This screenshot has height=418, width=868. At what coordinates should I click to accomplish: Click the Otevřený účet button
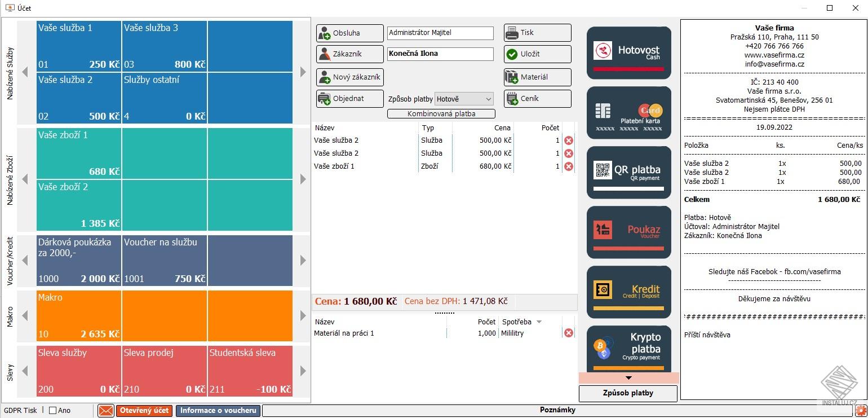[x=144, y=411]
